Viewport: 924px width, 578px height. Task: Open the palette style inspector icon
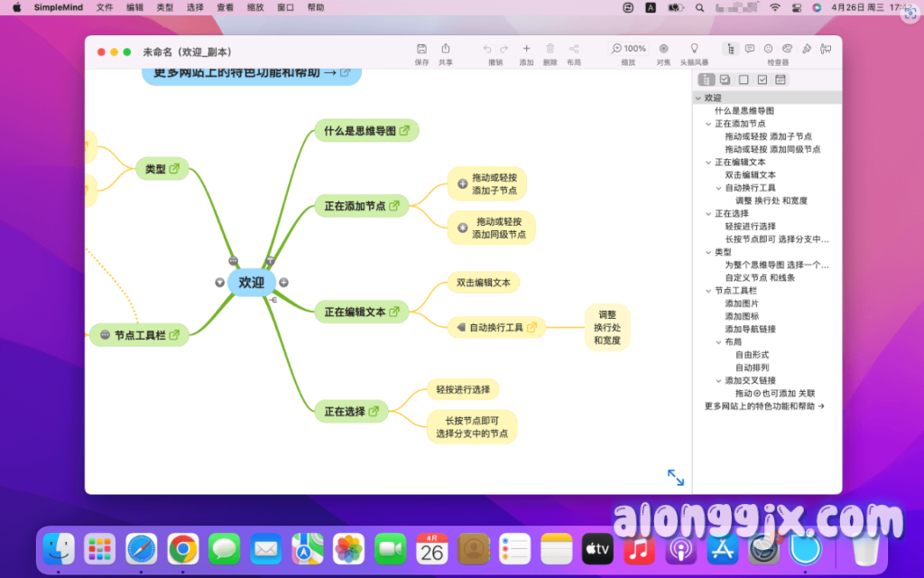[787, 49]
